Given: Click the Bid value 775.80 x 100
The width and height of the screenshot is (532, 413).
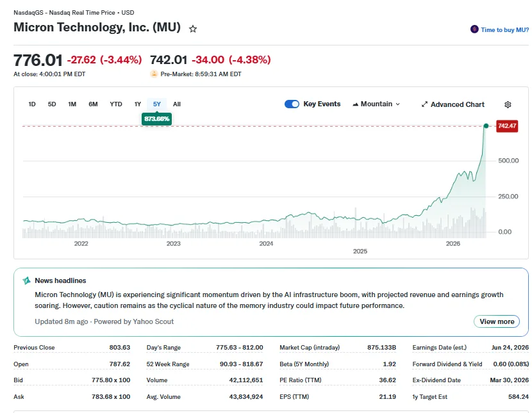Looking at the screenshot, I should (x=111, y=380).
